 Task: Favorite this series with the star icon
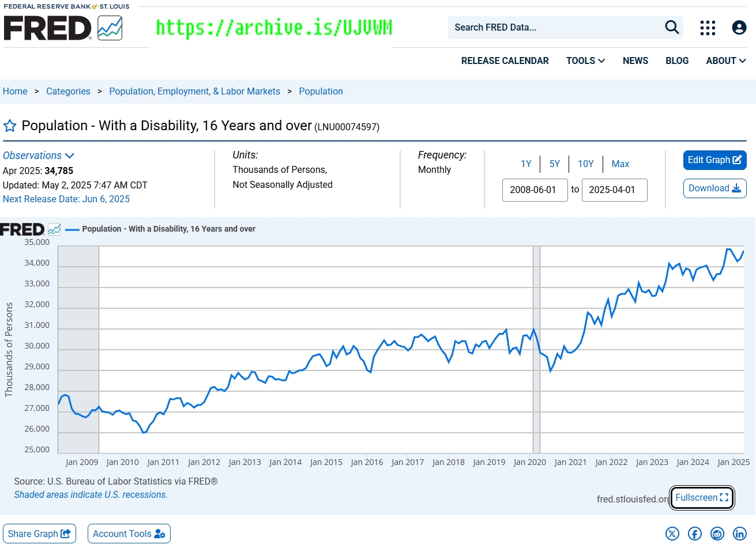10,126
